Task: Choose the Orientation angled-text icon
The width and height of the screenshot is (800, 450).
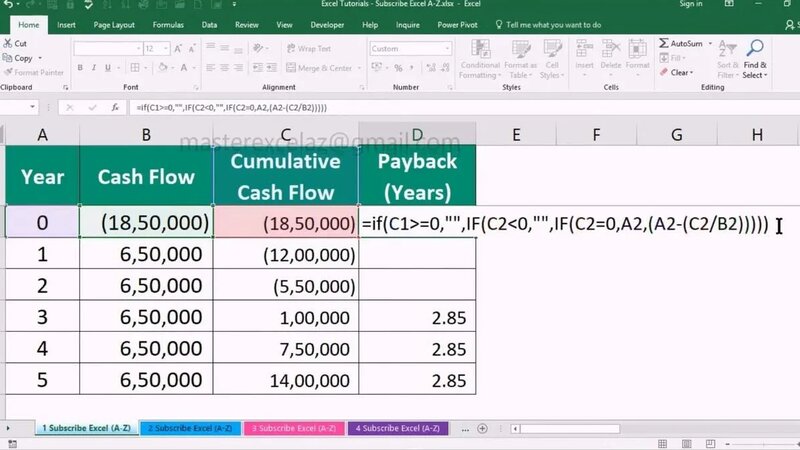Action: point(258,48)
